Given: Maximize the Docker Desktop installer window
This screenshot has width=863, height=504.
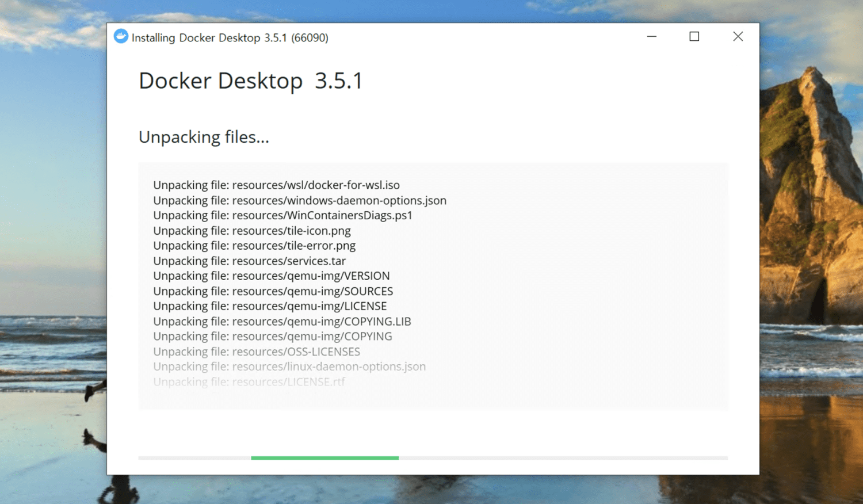Looking at the screenshot, I should (x=694, y=37).
